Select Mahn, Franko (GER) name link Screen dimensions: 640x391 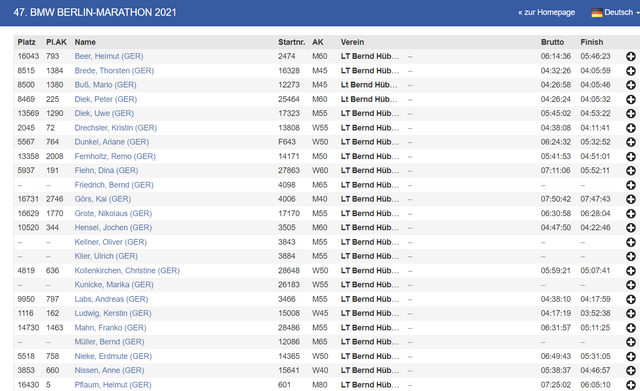pyautogui.click(x=110, y=328)
